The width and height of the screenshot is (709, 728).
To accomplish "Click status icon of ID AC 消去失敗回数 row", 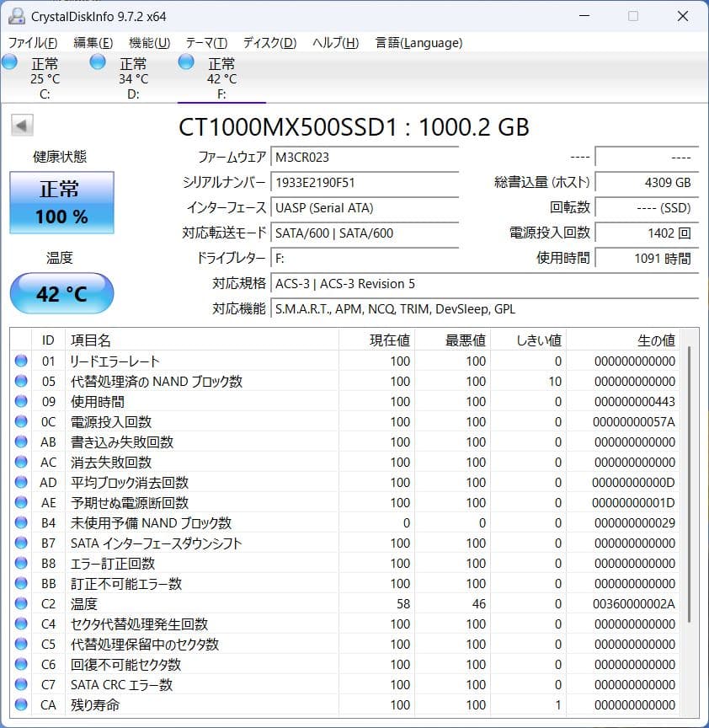I will [x=21, y=462].
